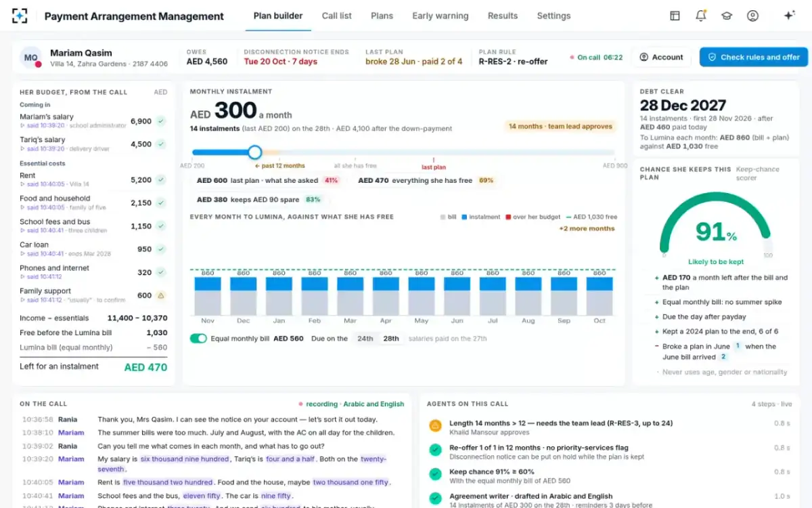812x508 pixels.
Task: Click the monthly instalment slider handle
Action: (x=255, y=152)
